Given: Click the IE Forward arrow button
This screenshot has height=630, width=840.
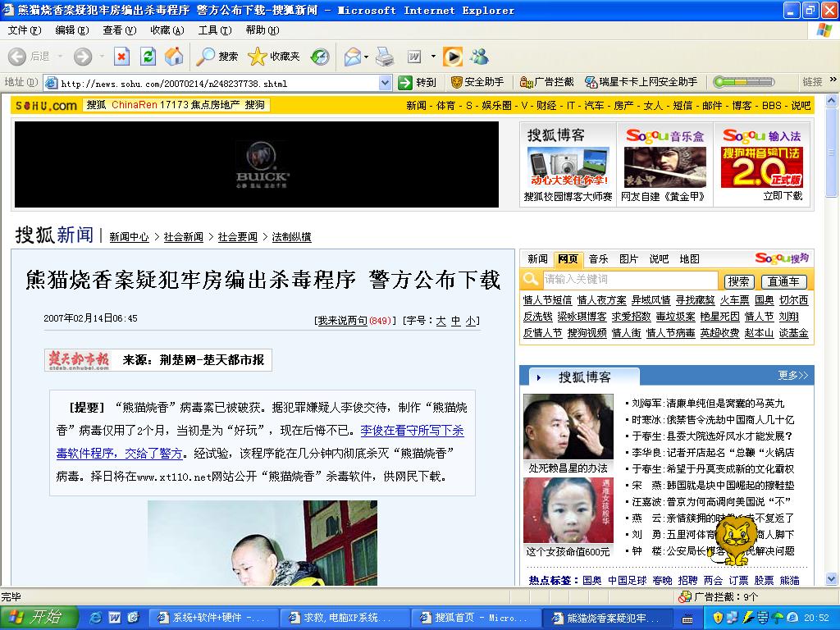Looking at the screenshot, I should click(83, 57).
